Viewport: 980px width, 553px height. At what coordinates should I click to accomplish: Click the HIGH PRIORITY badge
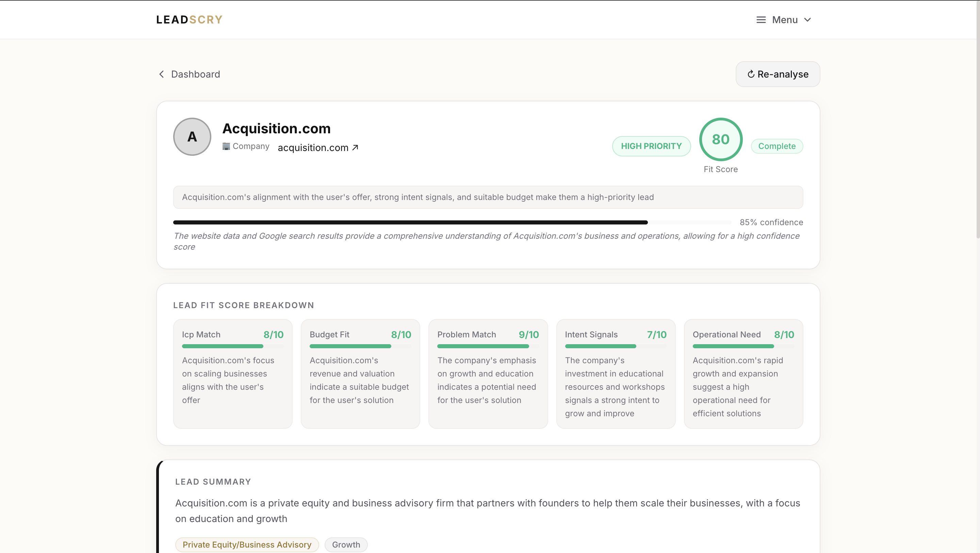point(651,146)
